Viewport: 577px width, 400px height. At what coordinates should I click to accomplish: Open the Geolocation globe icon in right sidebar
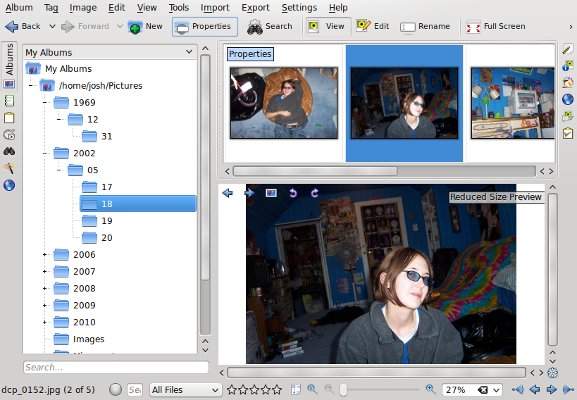pos(568,99)
